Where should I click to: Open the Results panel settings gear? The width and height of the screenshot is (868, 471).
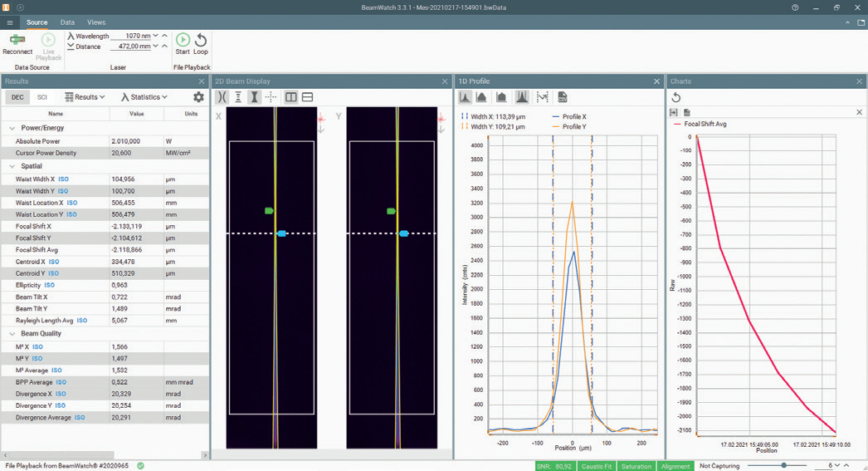tap(198, 97)
